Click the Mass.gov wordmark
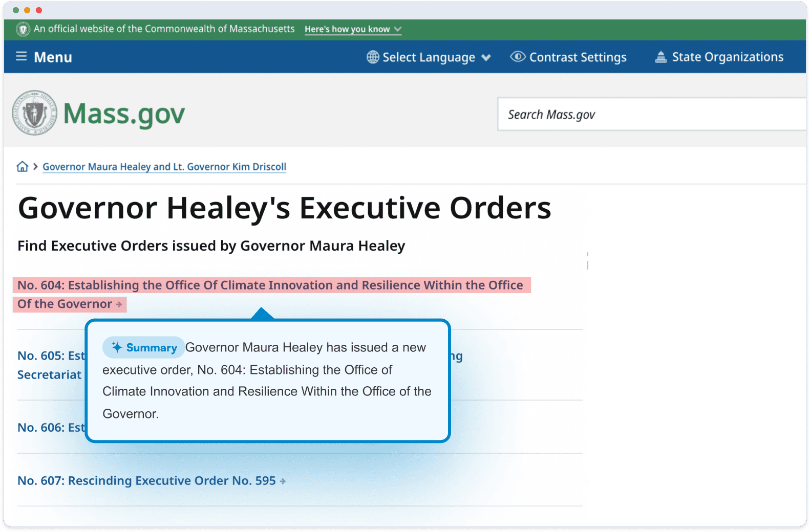The image size is (810, 532). coord(124,115)
